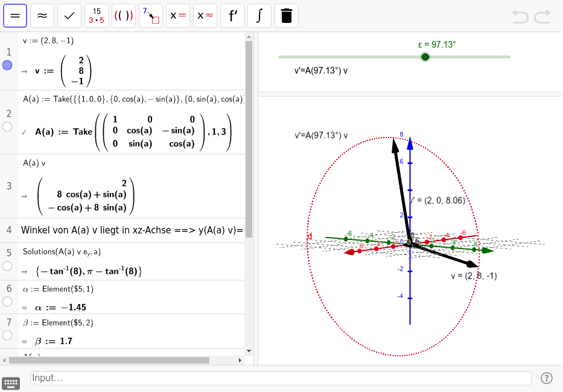The image size is (563, 392).
Task: Select CAS row number 1
Action: [9, 52]
